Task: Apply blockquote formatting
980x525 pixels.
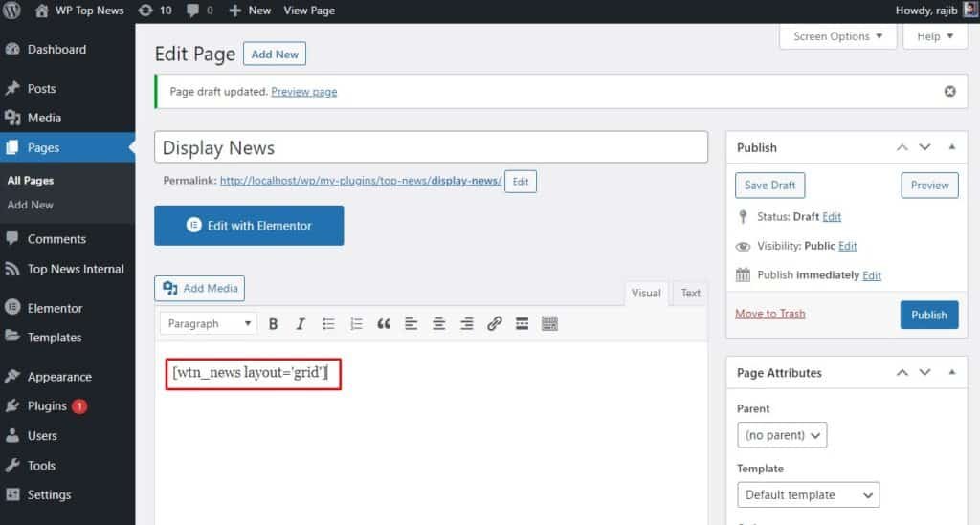Action: coord(384,324)
